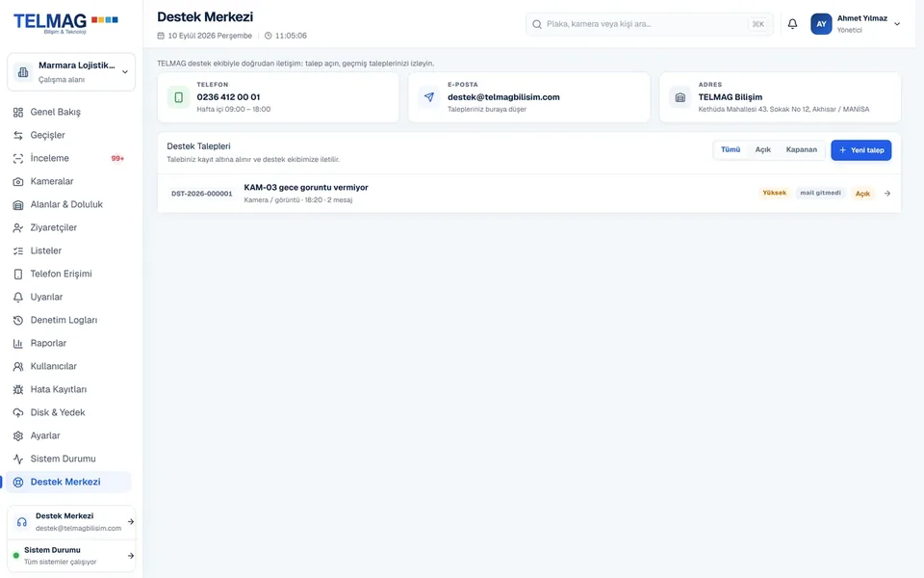The width and height of the screenshot is (924, 578).
Task: Click the Geçişler arrows icon
Action: tap(18, 135)
